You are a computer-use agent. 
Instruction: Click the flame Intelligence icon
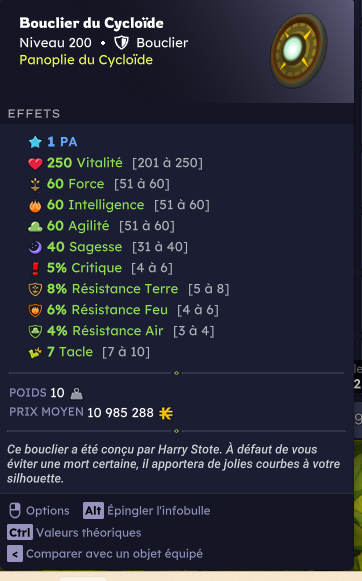[35, 205]
